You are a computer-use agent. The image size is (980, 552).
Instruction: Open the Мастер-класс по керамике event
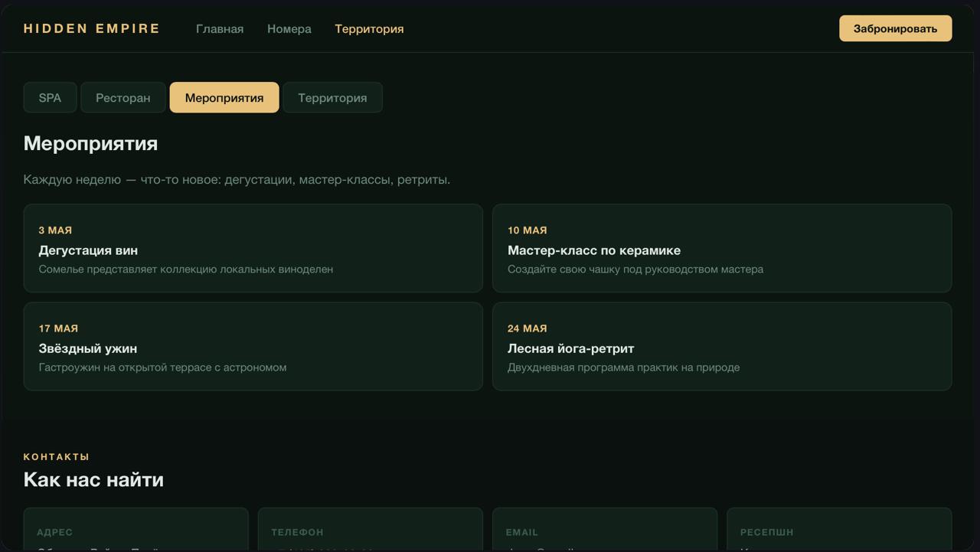[721, 248]
